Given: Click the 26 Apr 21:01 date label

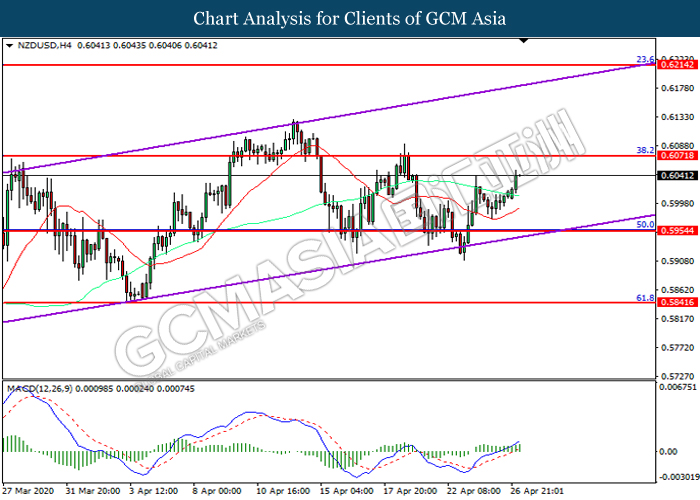Looking at the screenshot, I should [x=537, y=491].
